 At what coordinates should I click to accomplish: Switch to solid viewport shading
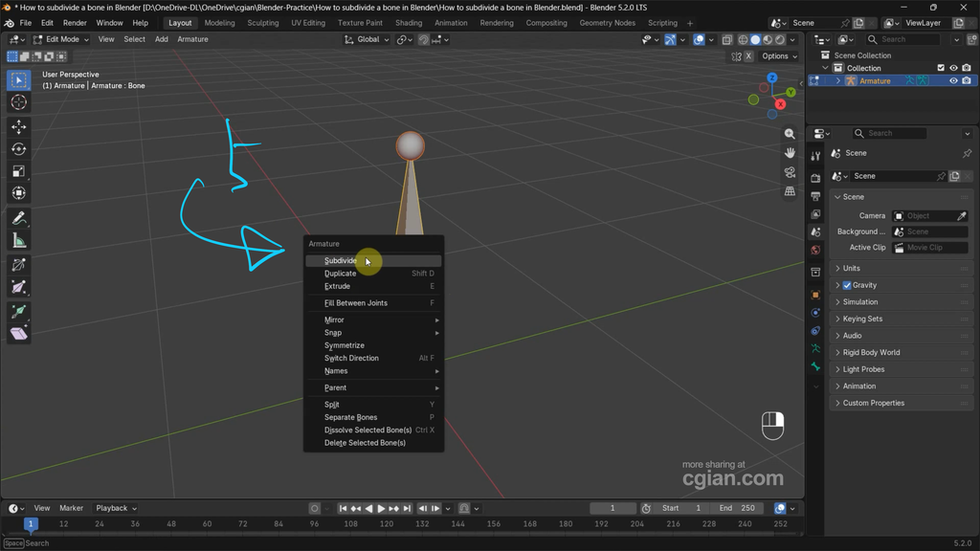pos(755,39)
